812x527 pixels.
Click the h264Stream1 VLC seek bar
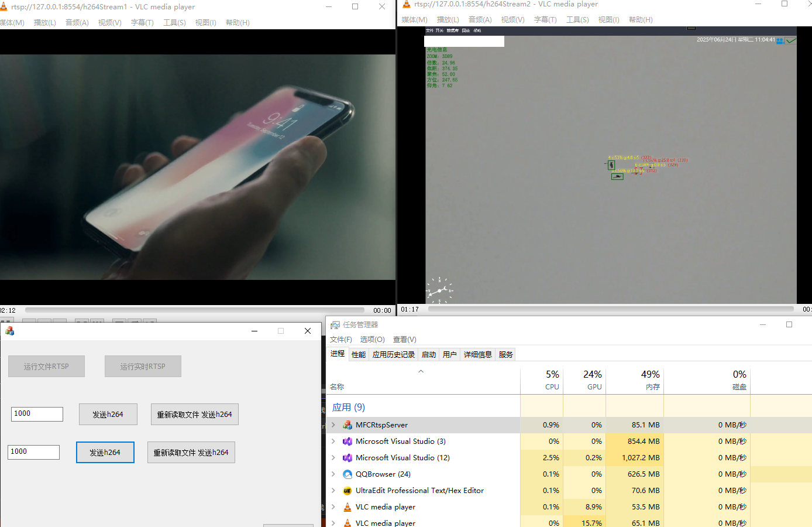pyautogui.click(x=195, y=310)
